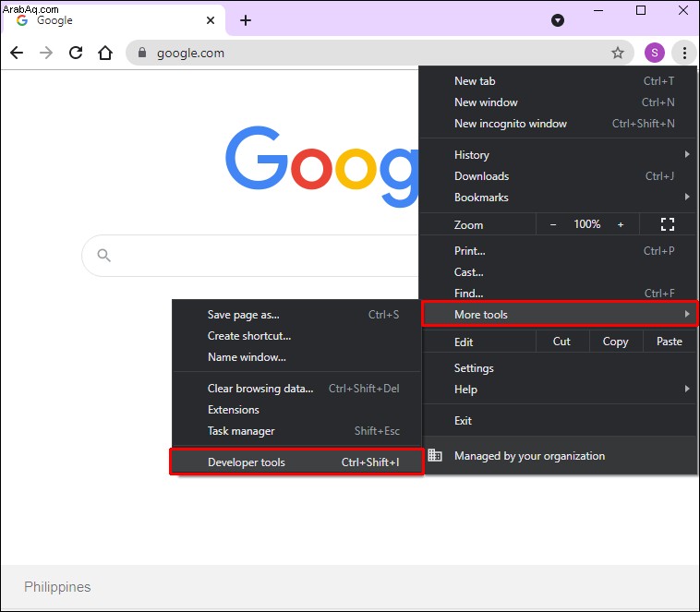Choose New window menu entry
Viewport: 700px width, 612px height.
pos(560,102)
